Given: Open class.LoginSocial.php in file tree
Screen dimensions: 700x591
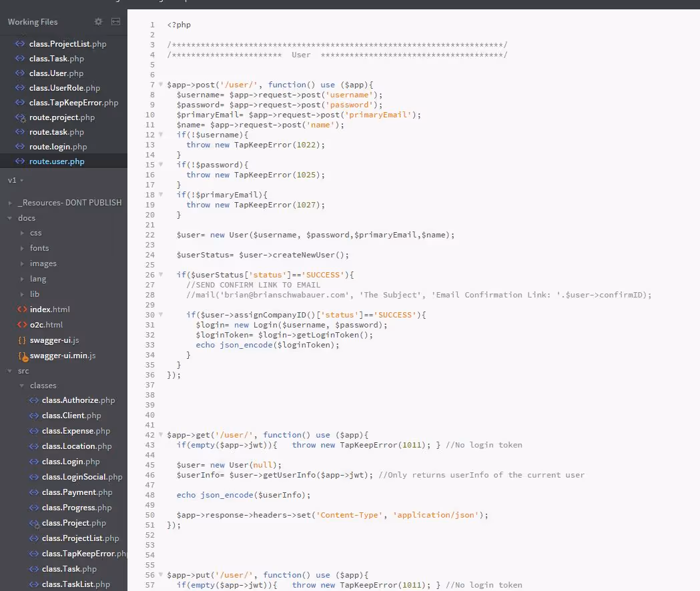Looking at the screenshot, I should point(82,477).
